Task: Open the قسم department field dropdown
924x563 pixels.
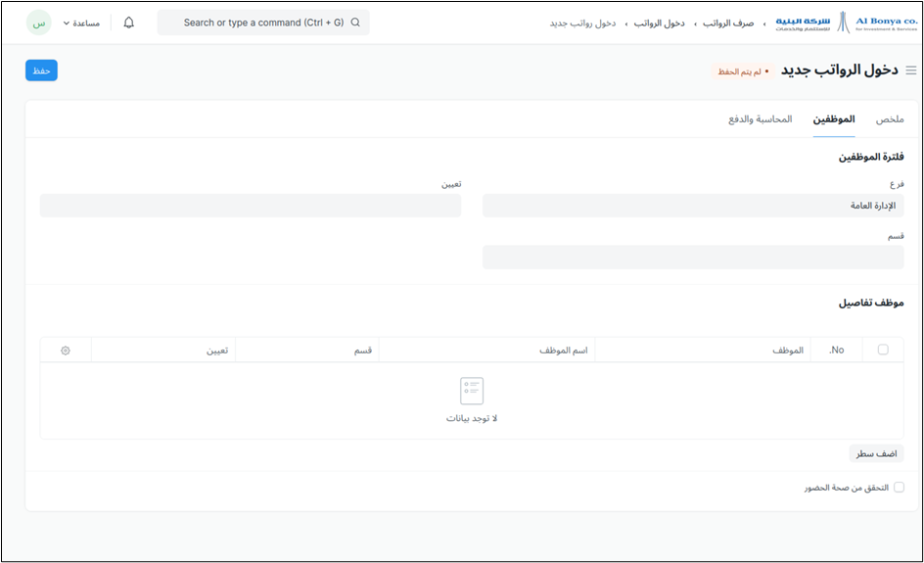Action: (x=692, y=258)
